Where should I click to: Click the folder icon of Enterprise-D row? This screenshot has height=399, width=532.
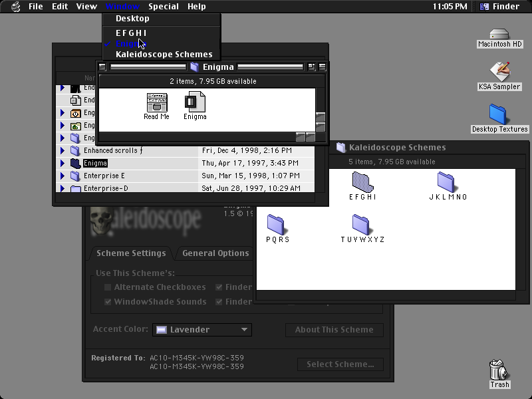(75, 188)
